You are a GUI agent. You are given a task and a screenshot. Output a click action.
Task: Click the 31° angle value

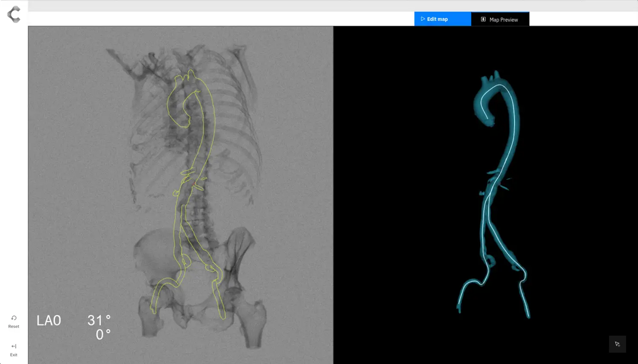99,320
